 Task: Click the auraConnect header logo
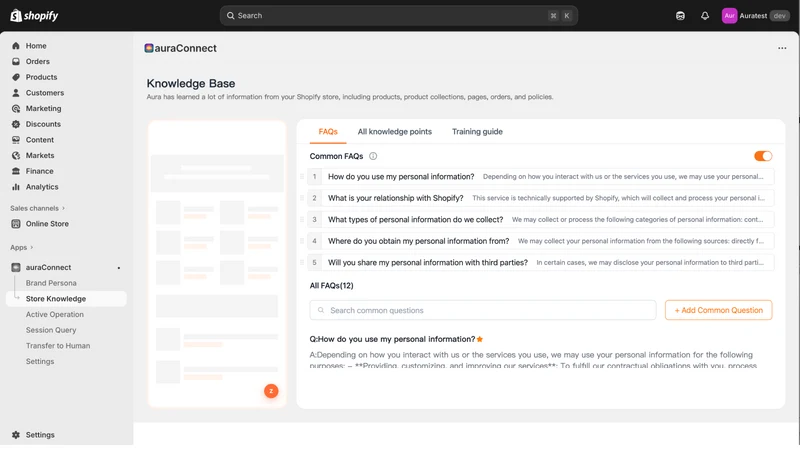[148, 48]
